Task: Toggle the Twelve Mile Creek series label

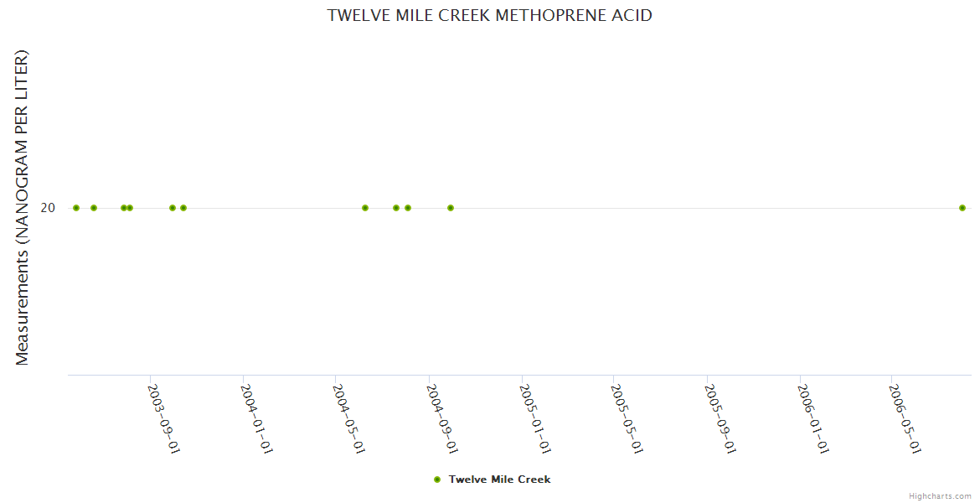Action: [x=499, y=480]
